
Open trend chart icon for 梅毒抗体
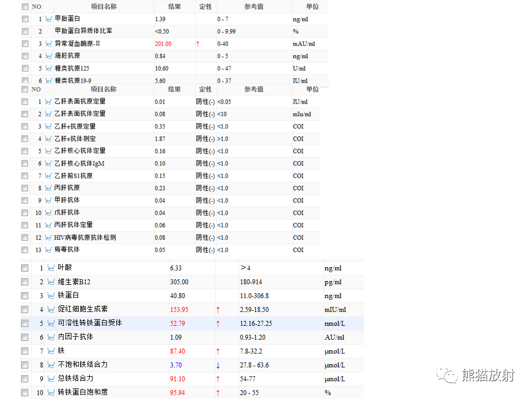[49, 250]
